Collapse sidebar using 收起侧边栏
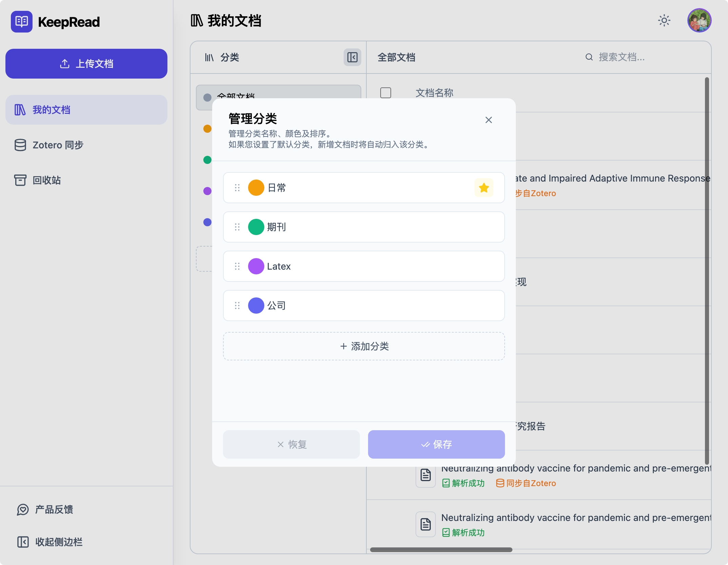This screenshot has height=565, width=728. click(x=22, y=542)
